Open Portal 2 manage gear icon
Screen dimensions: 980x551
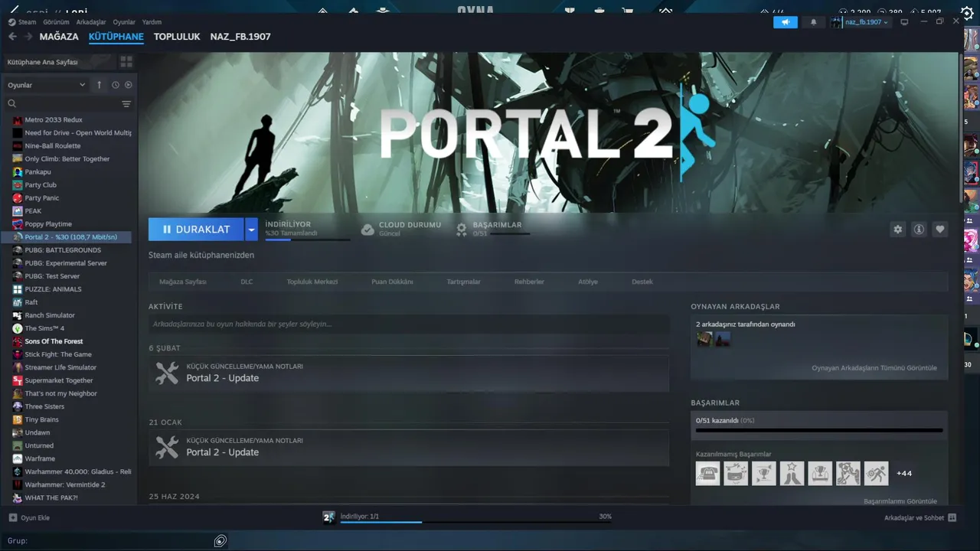[x=897, y=229]
